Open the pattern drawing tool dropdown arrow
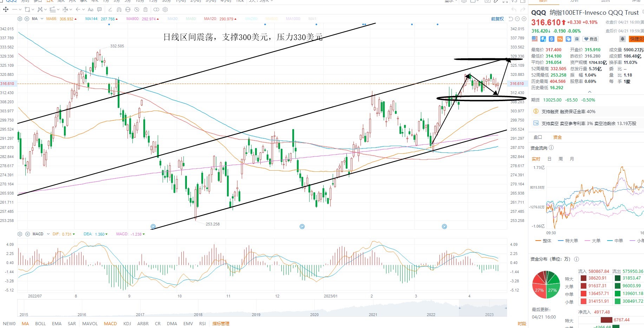 coord(45,9)
